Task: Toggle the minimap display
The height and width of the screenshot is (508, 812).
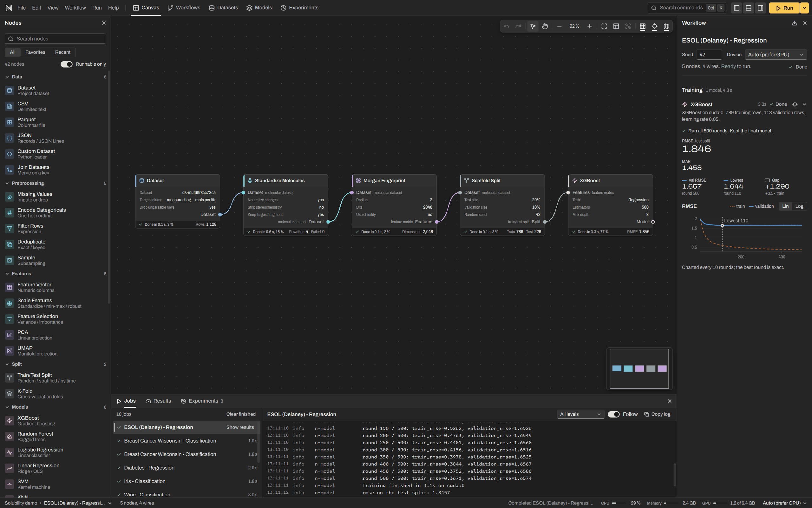Action: [x=666, y=26]
